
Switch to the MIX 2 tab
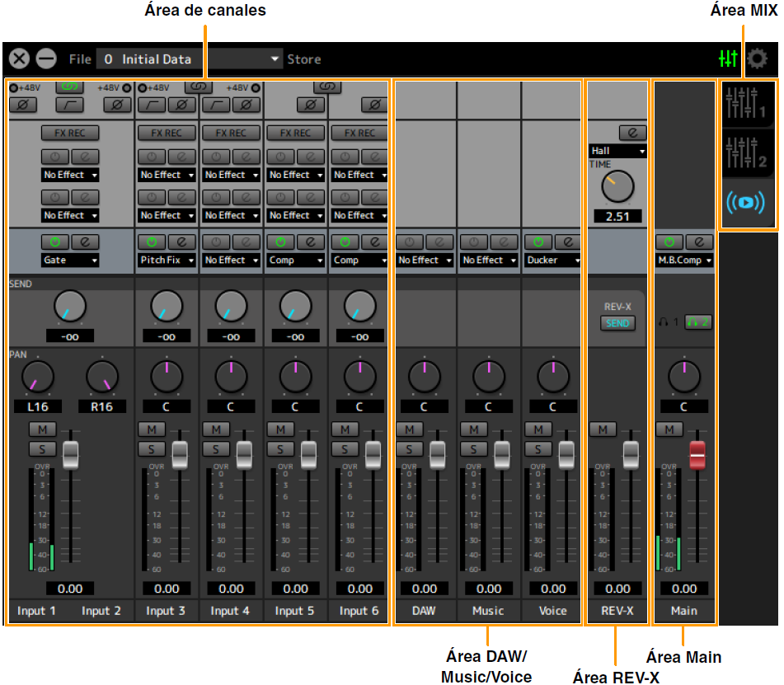(746, 152)
